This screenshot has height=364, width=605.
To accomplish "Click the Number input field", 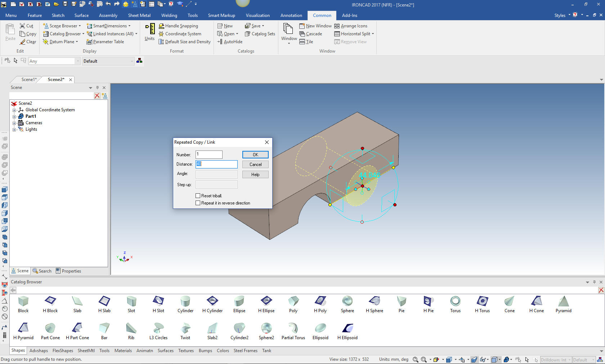I will coord(209,154).
